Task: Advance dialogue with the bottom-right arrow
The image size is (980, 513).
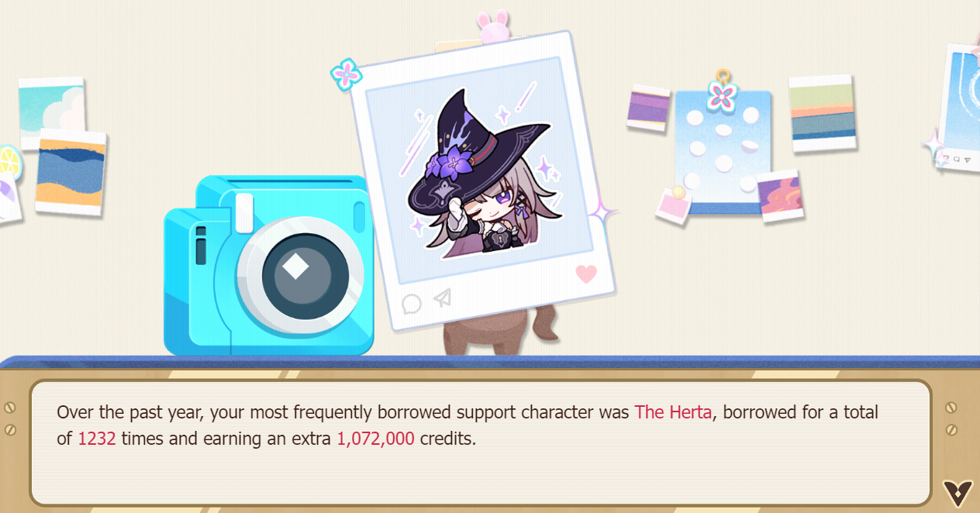Action: (x=958, y=492)
